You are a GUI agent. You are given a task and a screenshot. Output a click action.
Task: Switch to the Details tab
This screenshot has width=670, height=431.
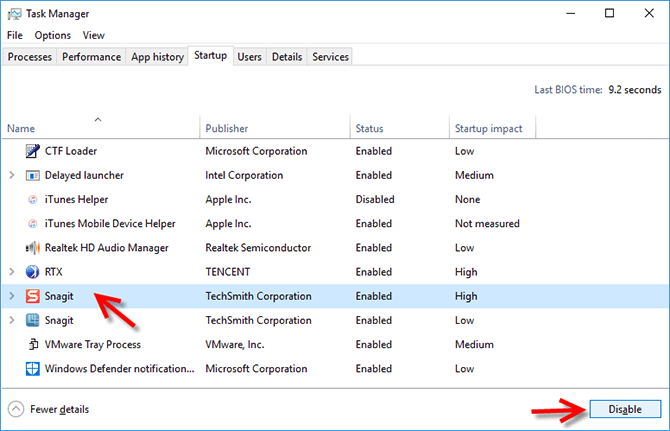tap(287, 57)
